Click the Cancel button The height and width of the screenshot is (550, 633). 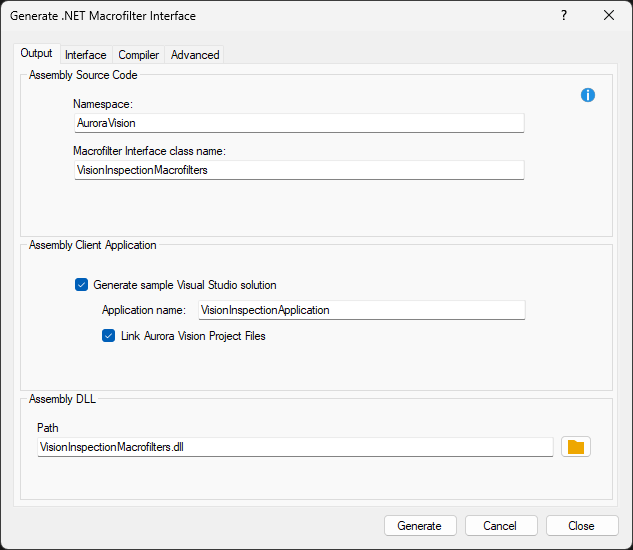coord(500,526)
